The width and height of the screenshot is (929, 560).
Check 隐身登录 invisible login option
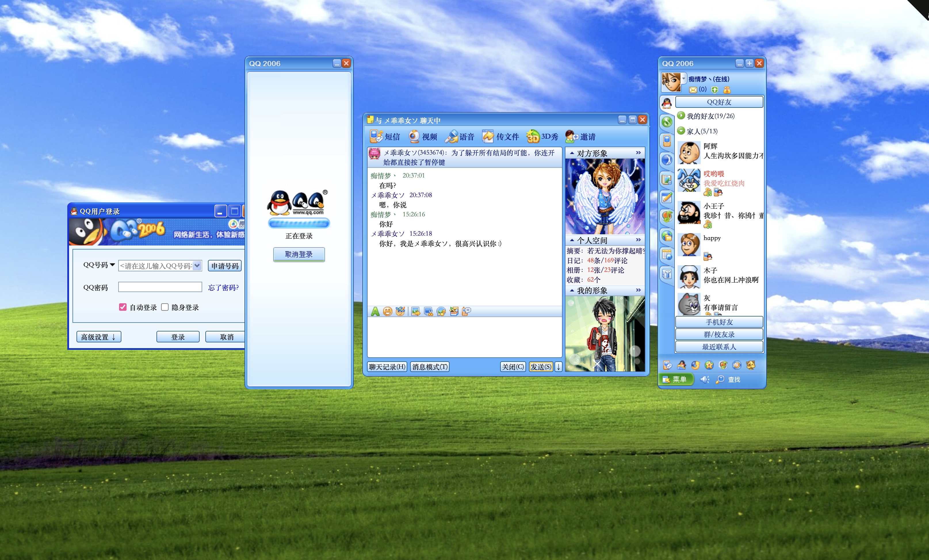click(165, 307)
